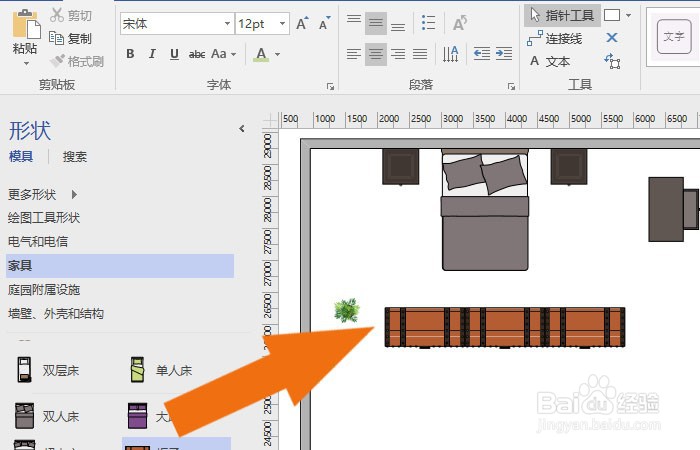This screenshot has height=450, width=700.
Task: Click the Paste (粘贴) icon
Action: pos(26,24)
